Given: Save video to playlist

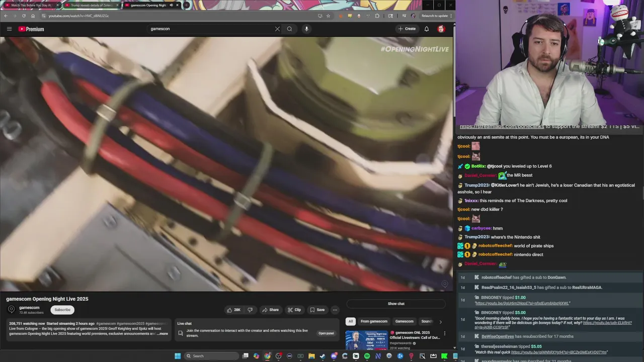Looking at the screenshot, I should click(x=317, y=310).
